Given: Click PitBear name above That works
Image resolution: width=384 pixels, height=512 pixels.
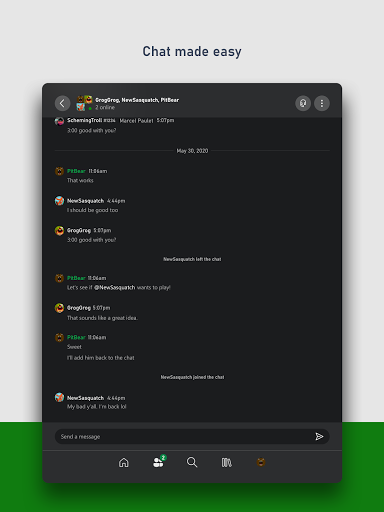Looking at the screenshot, I should click(76, 171).
